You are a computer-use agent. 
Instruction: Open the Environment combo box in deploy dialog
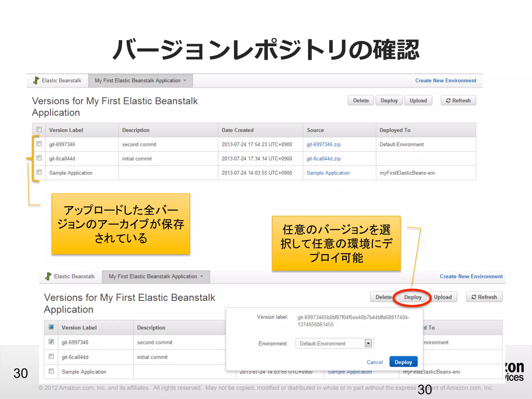pyautogui.click(x=335, y=343)
